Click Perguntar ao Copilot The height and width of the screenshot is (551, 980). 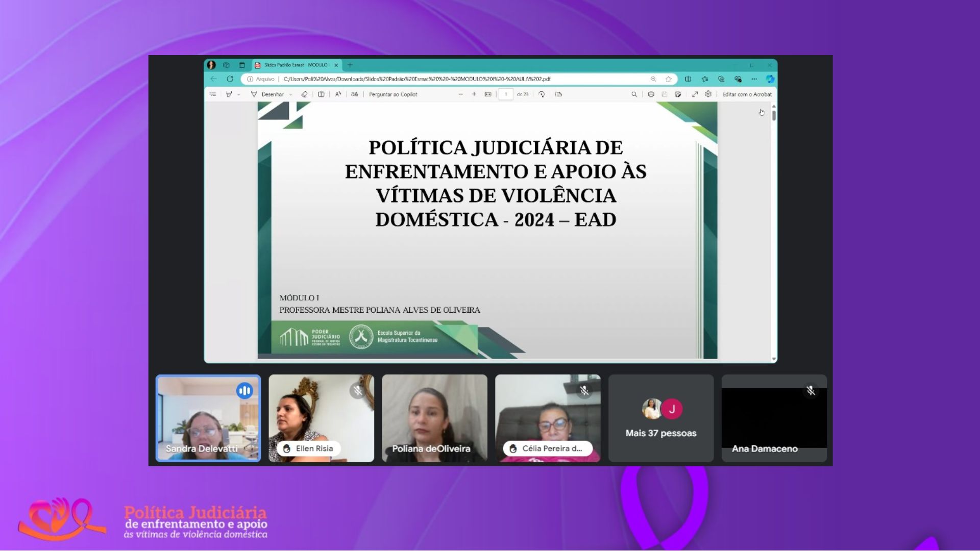tap(393, 94)
